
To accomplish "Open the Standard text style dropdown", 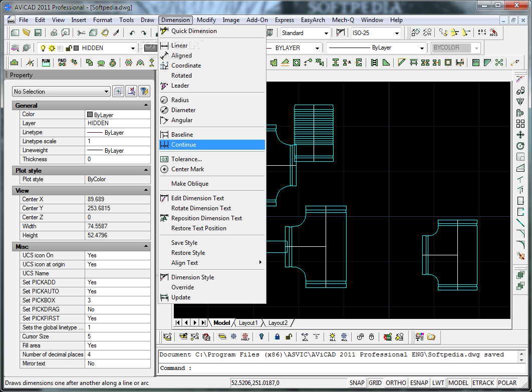I will coord(326,33).
